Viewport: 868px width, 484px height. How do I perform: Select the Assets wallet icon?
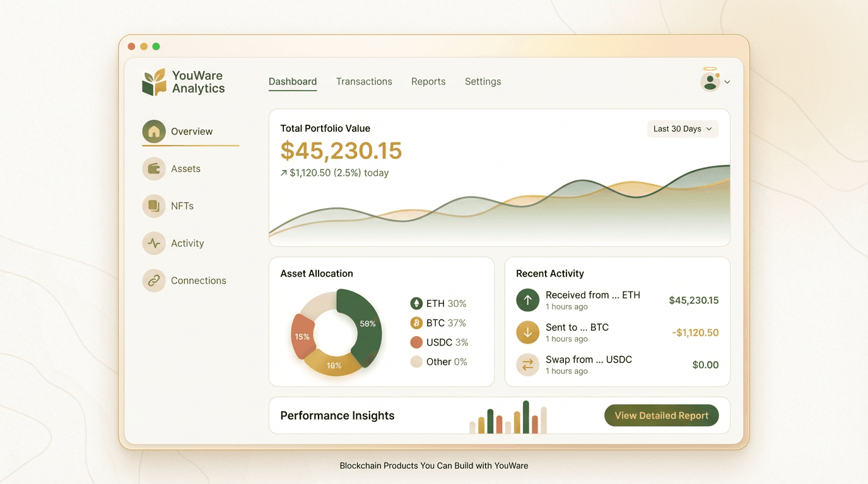[x=154, y=169]
